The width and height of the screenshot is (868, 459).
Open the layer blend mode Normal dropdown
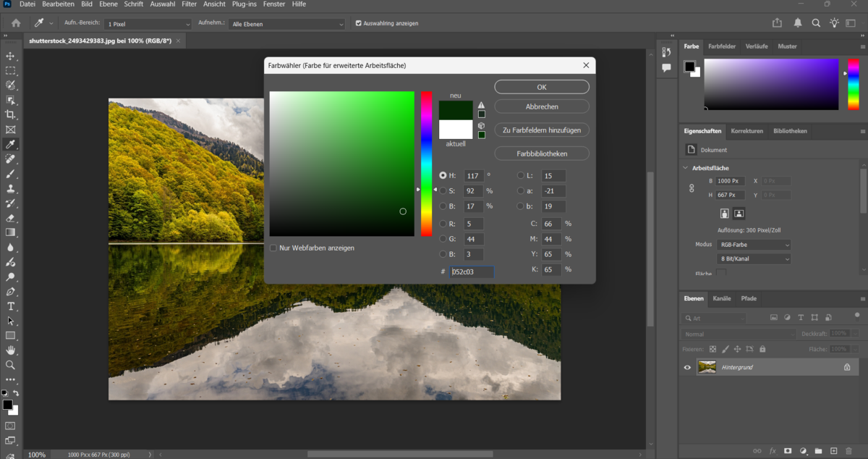[x=738, y=334]
